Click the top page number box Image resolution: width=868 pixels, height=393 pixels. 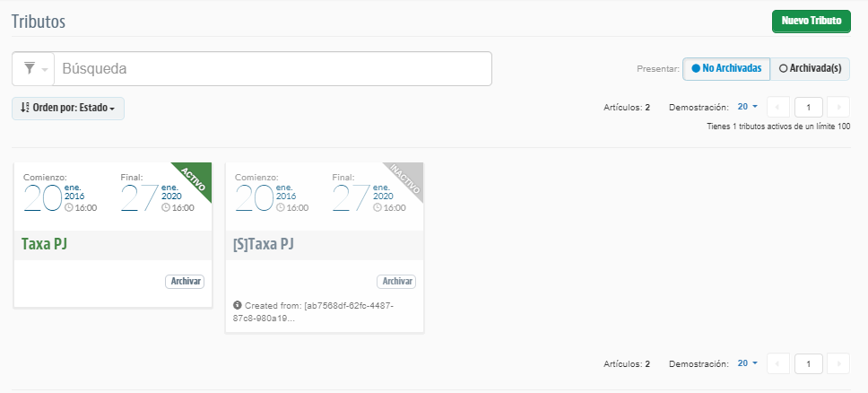tap(808, 107)
